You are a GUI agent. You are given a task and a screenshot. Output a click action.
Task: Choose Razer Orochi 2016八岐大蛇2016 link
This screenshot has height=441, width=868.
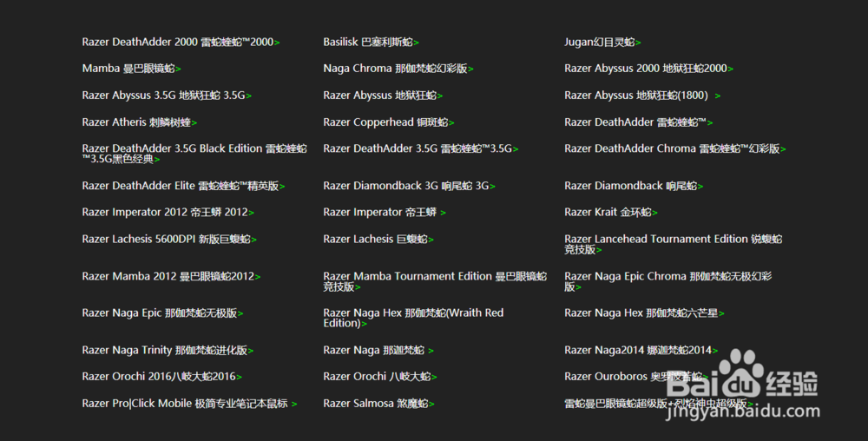pyautogui.click(x=161, y=376)
